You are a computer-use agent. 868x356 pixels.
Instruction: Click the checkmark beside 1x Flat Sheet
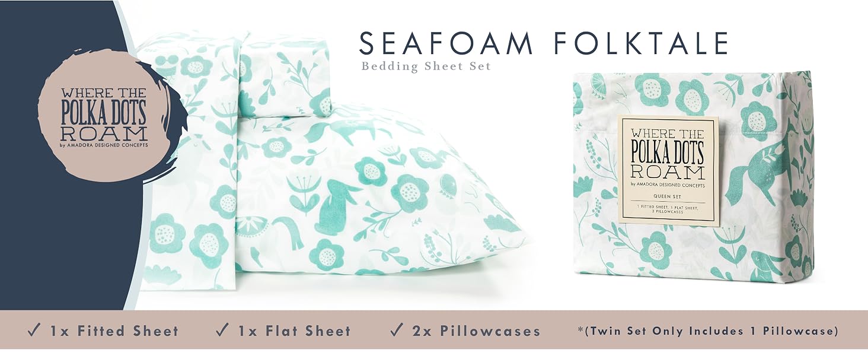click(222, 330)
